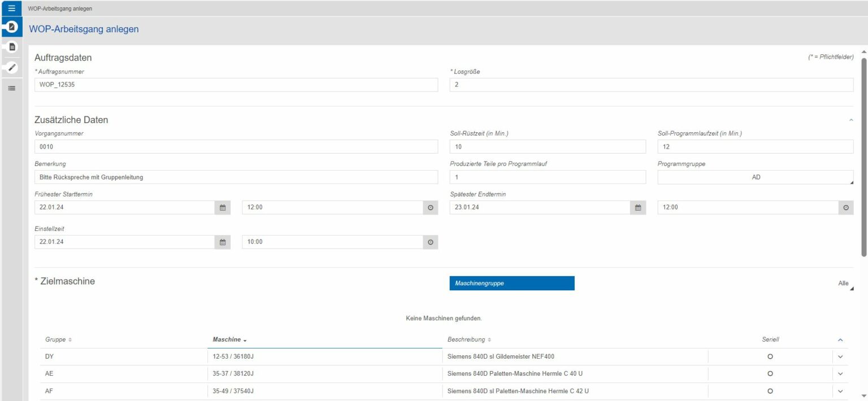Click into the Auftragsnummer input field
868x401 pixels.
tap(236, 85)
